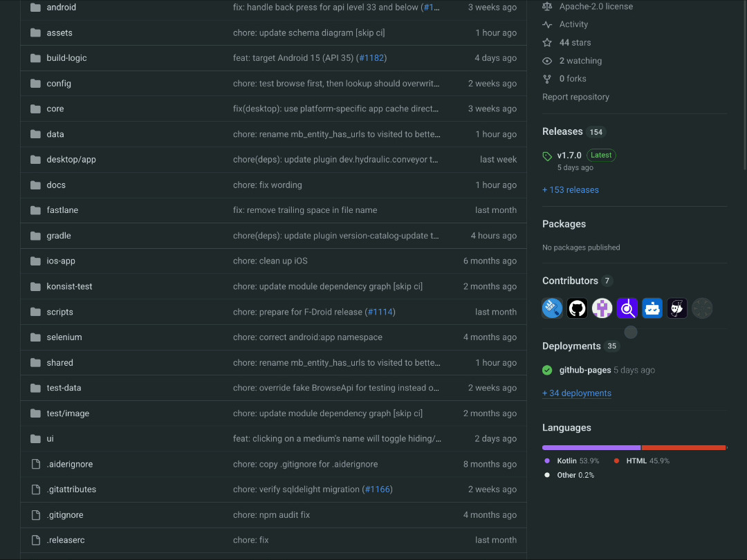Click the file icon for .gitignore
Screen dimensions: 747x560
click(36, 515)
